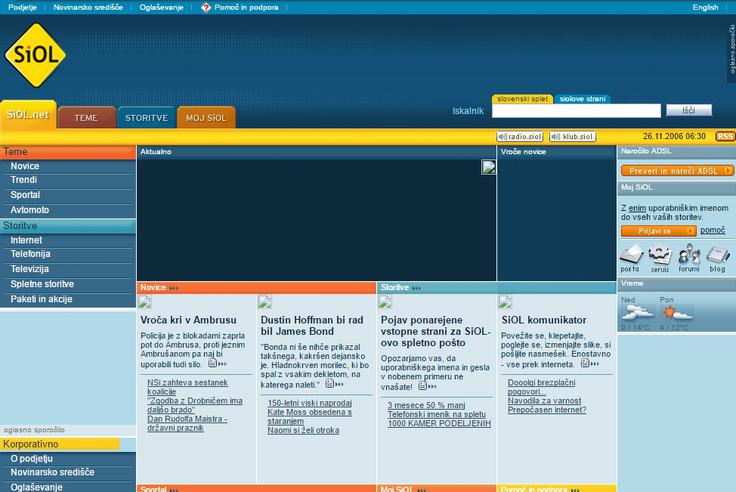The height and width of the screenshot is (492, 736).
Task: Open Dan Rudolfa Maistra - državni praznik link
Action: click(x=187, y=423)
